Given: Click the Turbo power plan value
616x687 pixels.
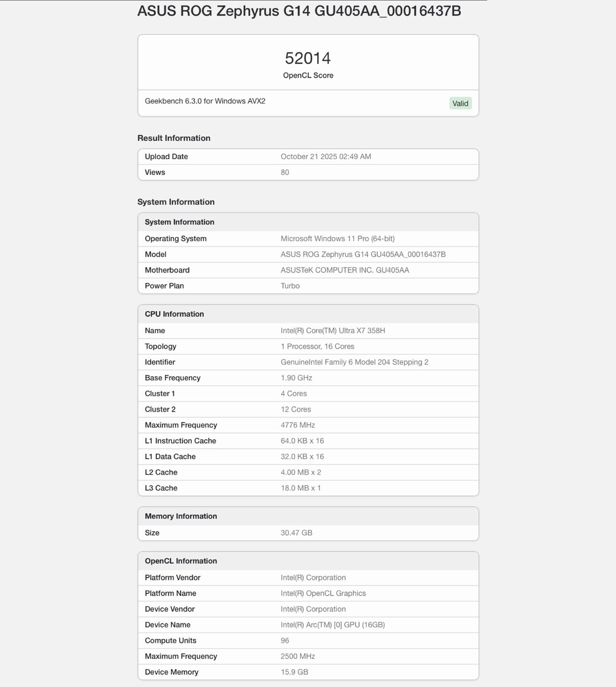Looking at the screenshot, I should [290, 286].
